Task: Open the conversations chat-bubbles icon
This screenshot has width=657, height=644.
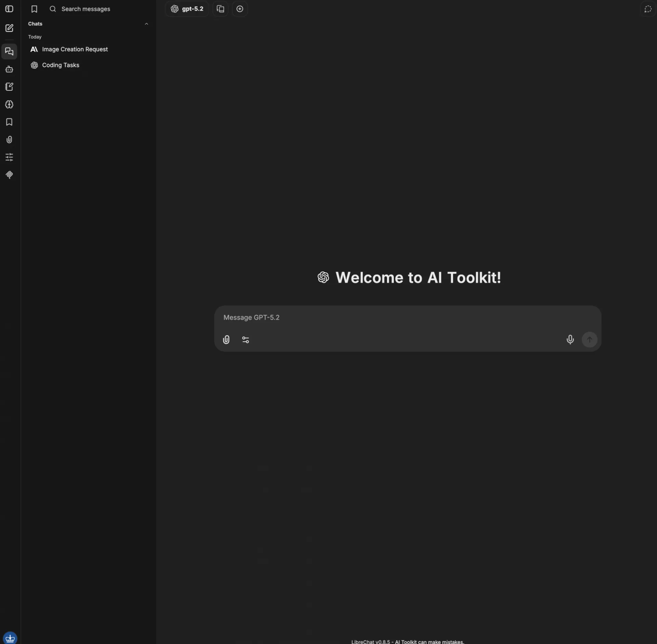Action: click(9, 52)
